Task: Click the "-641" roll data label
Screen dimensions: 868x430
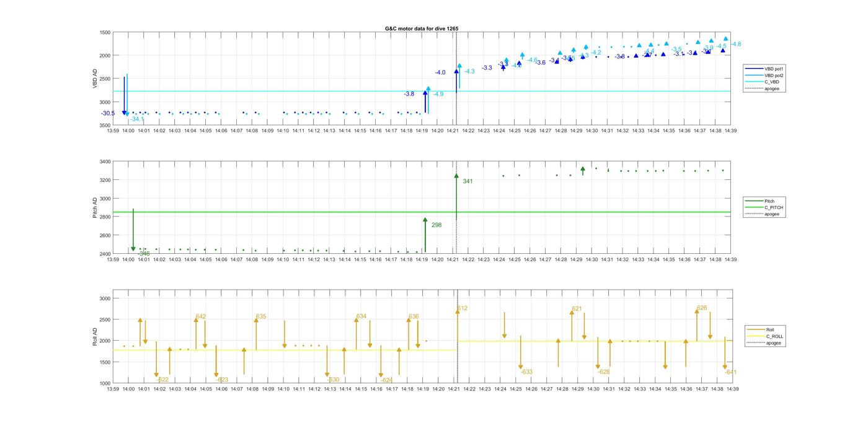Action: pyautogui.click(x=731, y=372)
